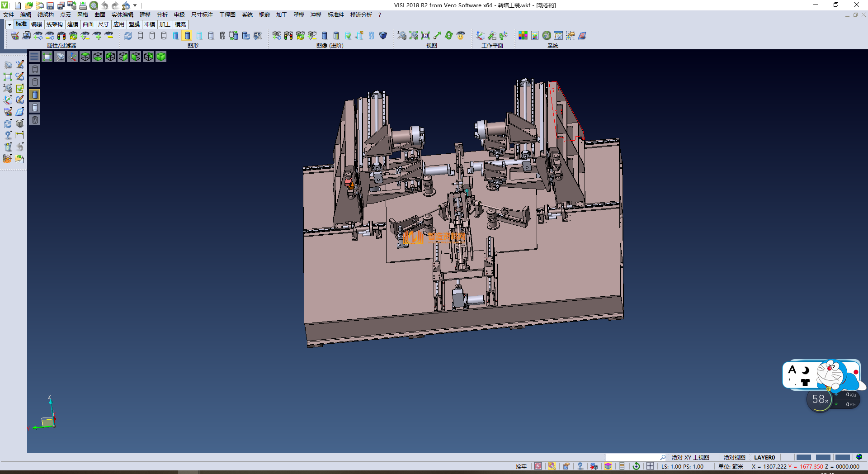Select the highlighted shaded display mode icon

pyautogui.click(x=187, y=36)
